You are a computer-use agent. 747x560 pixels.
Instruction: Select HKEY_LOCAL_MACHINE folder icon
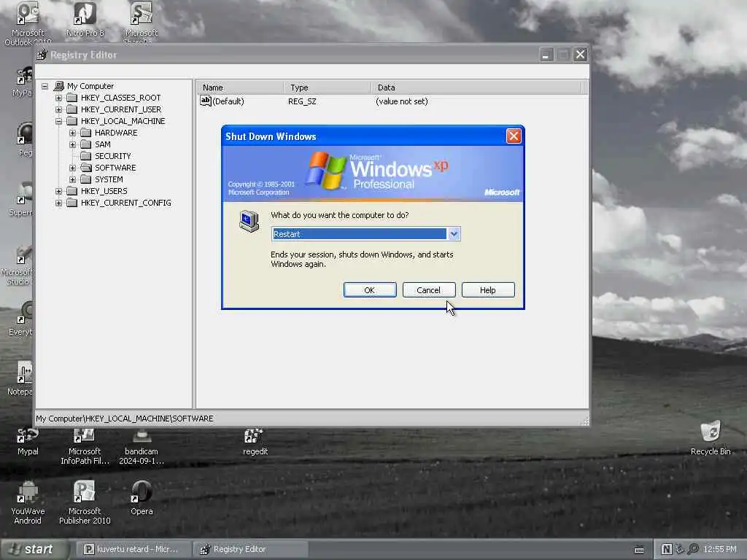click(72, 121)
